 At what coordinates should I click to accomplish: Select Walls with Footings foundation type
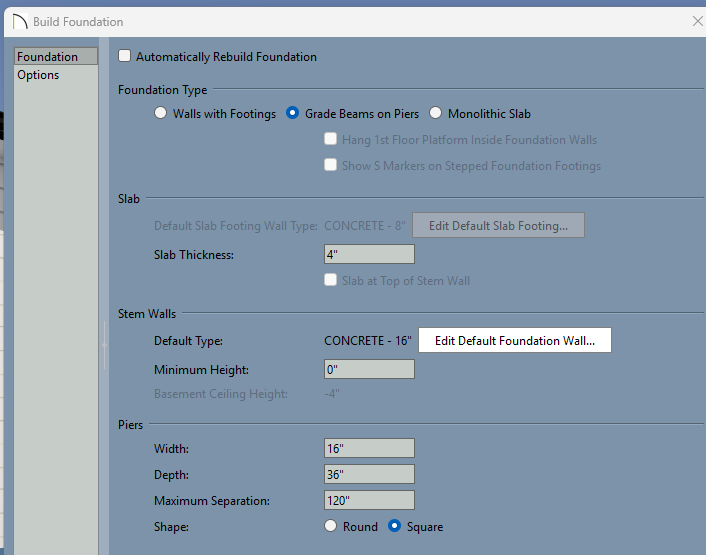tap(161, 114)
